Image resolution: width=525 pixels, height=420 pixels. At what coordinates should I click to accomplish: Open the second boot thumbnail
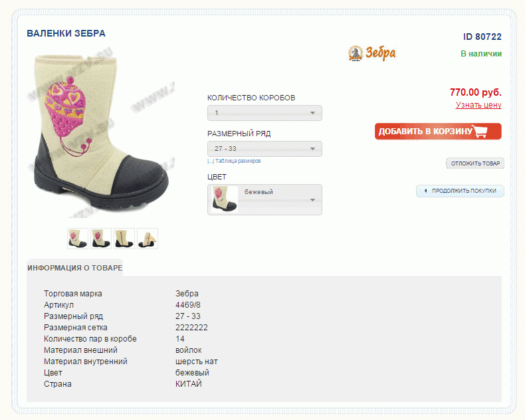101,239
